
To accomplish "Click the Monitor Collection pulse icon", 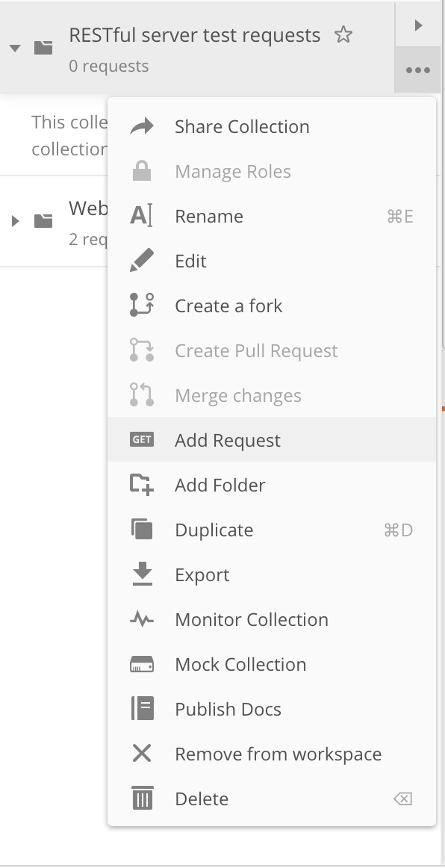I will pos(142,619).
